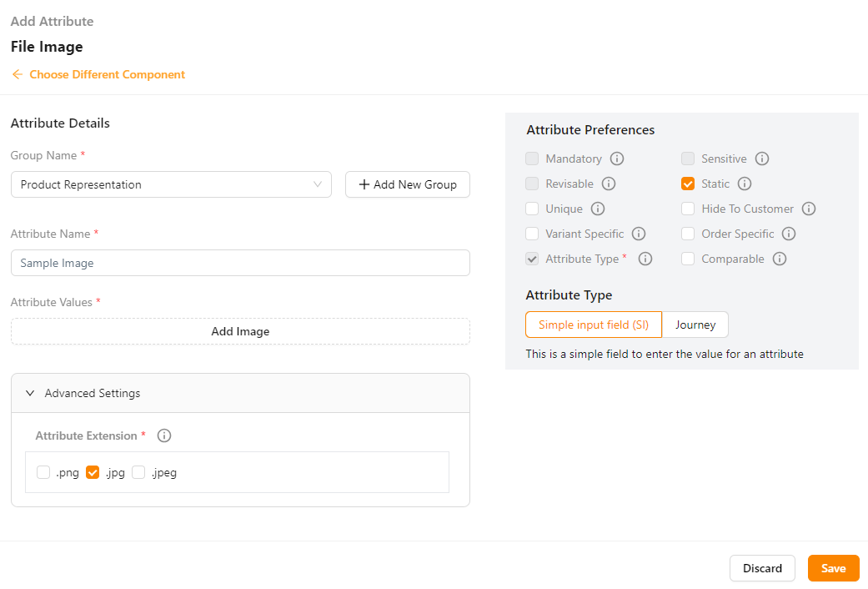Click the info icon next to Mandatory
Screen dimensions: 868x589
coord(617,159)
